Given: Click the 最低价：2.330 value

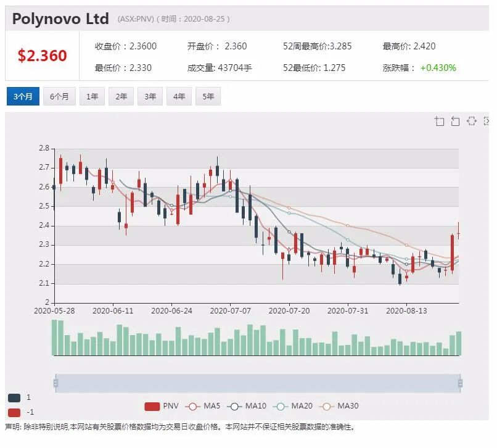Looking at the screenshot, I should (123, 68).
